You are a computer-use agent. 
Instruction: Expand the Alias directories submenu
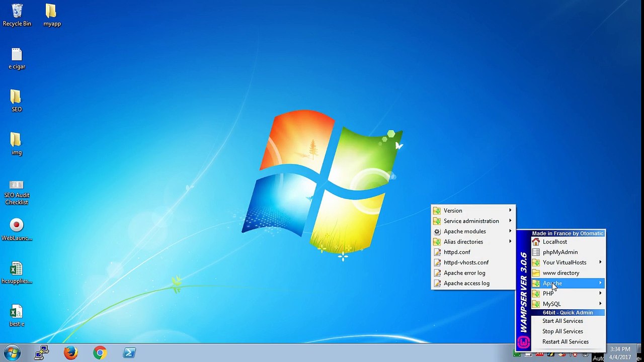point(473,242)
